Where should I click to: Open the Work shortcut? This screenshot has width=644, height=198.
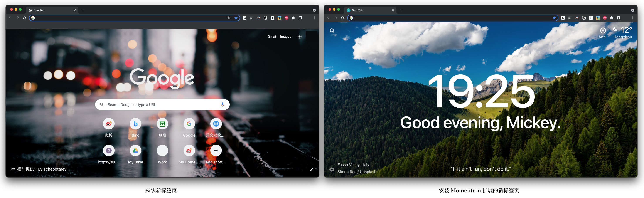tap(162, 154)
